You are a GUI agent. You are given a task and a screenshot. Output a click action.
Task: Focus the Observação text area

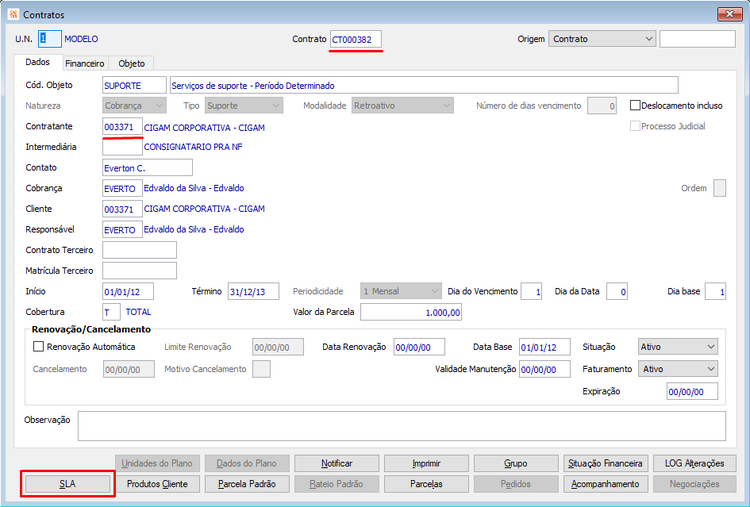pyautogui.click(x=402, y=426)
